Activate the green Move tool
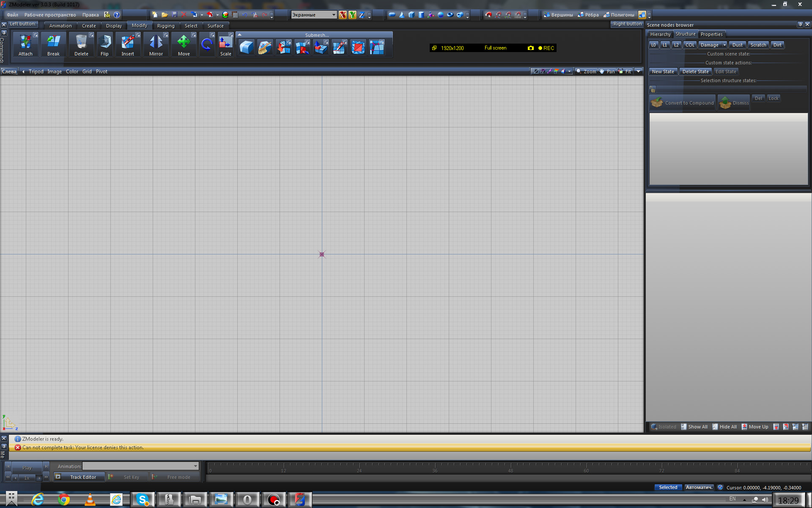 (x=184, y=44)
